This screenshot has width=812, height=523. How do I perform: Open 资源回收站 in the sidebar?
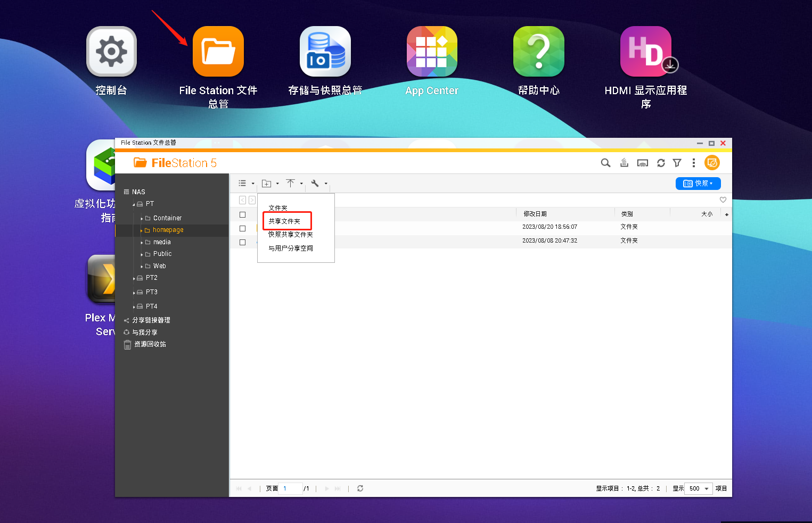150,344
